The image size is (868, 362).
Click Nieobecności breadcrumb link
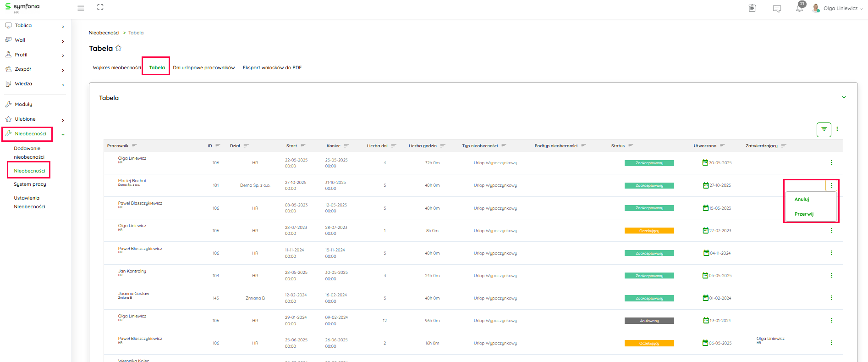coord(104,33)
